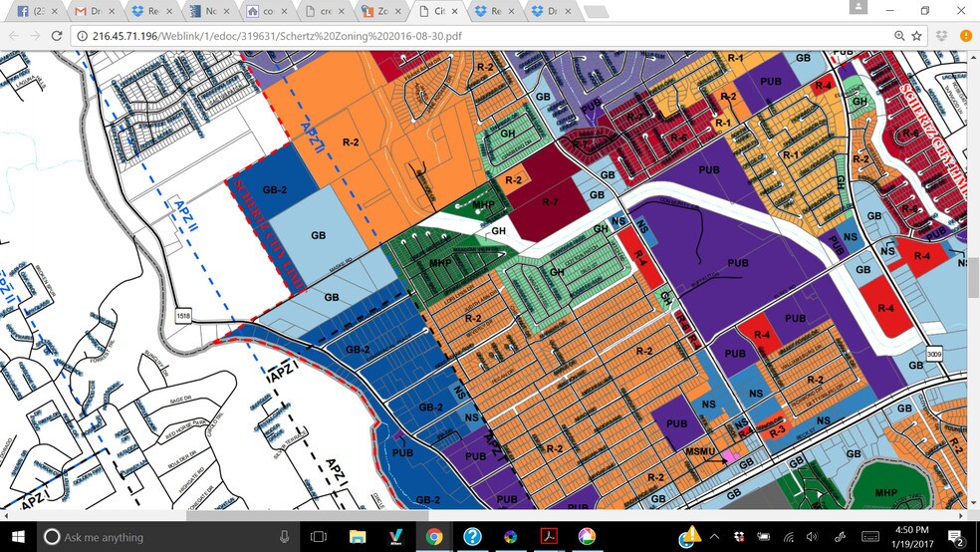The height and width of the screenshot is (552, 980).
Task: Click the zoom magnifier icon in address bar
Action: pyautogui.click(x=899, y=36)
